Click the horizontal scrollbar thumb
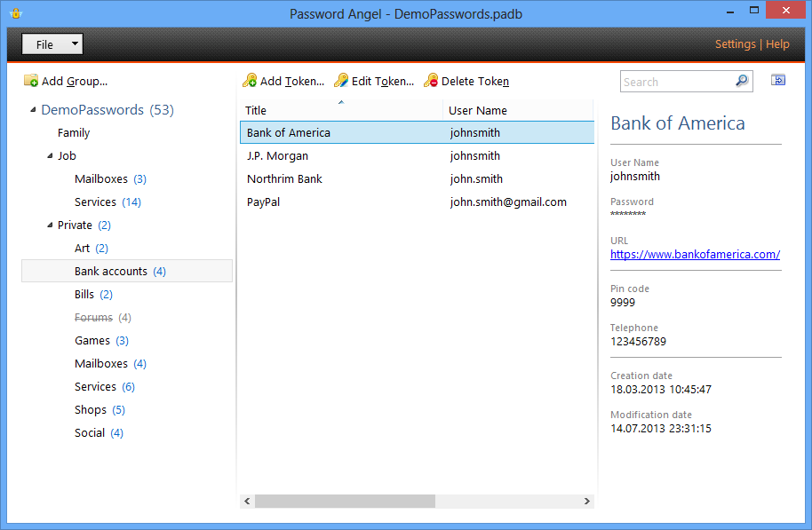This screenshot has width=812, height=530. coord(345,501)
